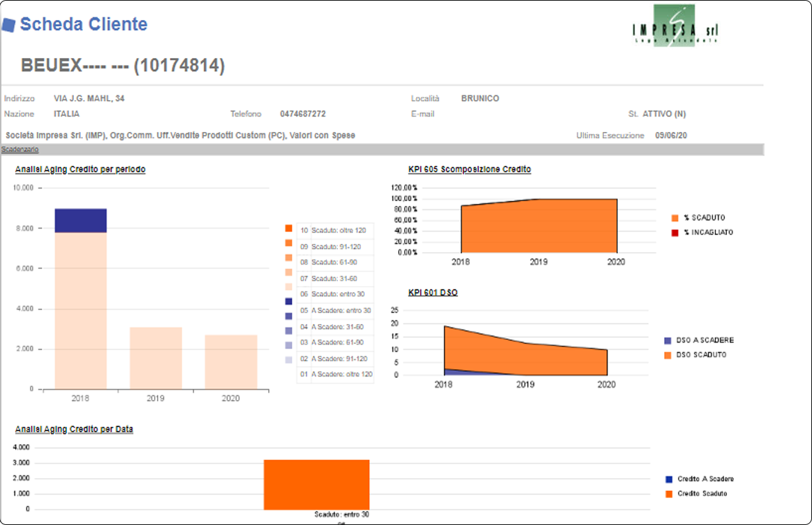Click the KPI 601 DSO title
Viewport: 812px width, 525px height.
[433, 292]
